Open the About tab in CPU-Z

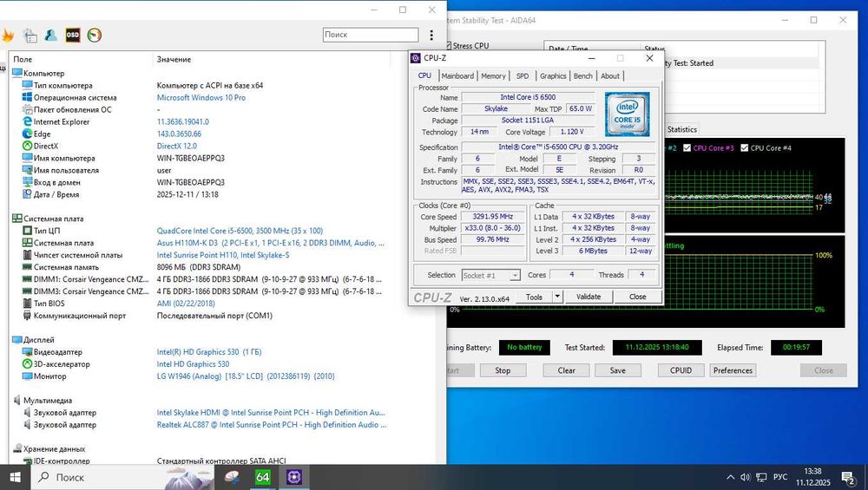click(x=610, y=75)
